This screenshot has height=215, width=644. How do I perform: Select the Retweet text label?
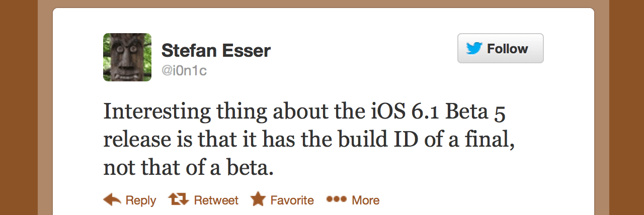pos(216,200)
